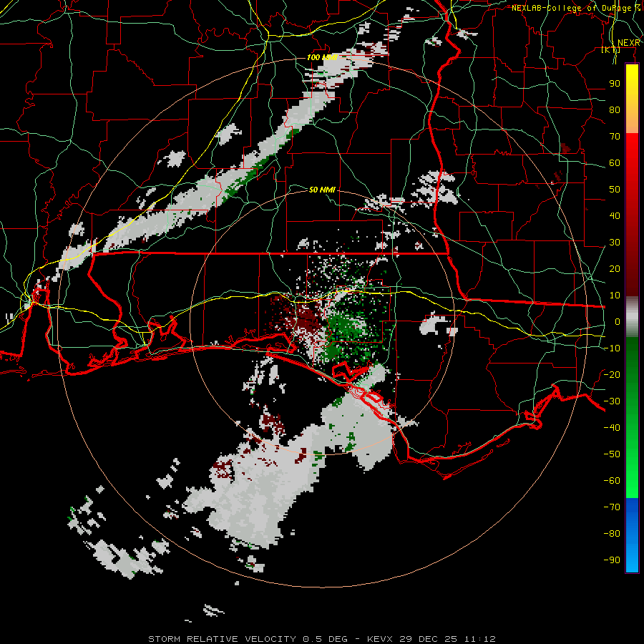Viewport: 644px width, 644px height.
Task: Click the 0 value on the velocity scale
Action: pyautogui.click(x=617, y=321)
